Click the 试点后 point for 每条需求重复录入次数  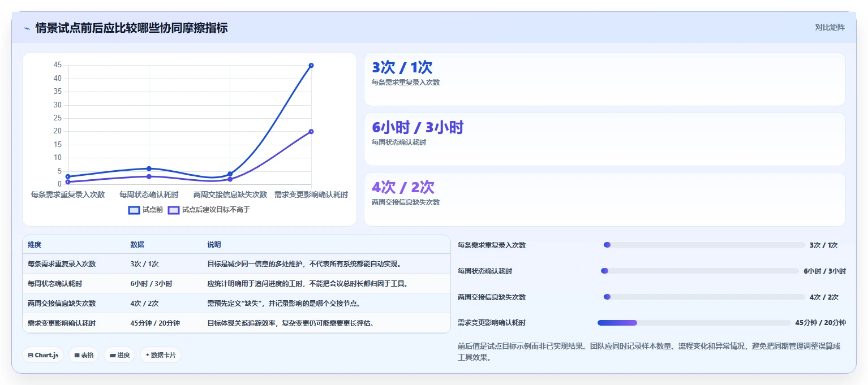68,182
